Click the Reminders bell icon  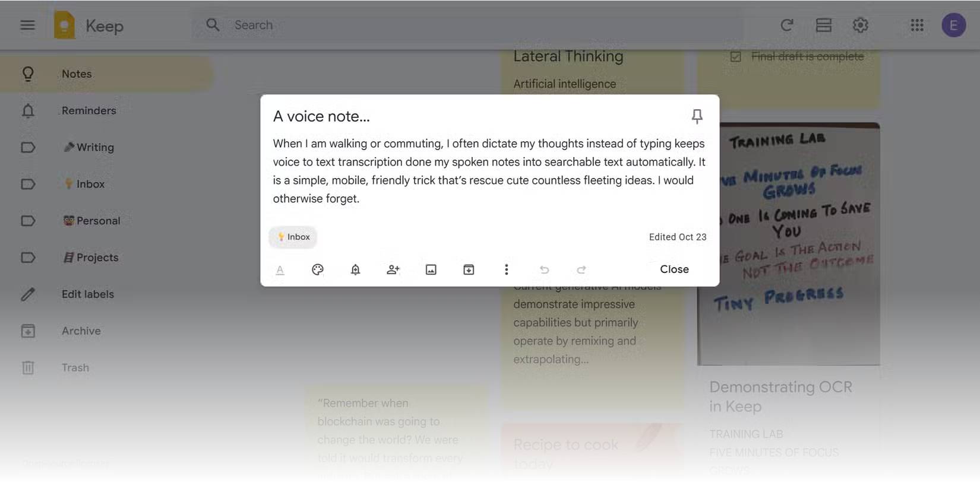point(28,110)
